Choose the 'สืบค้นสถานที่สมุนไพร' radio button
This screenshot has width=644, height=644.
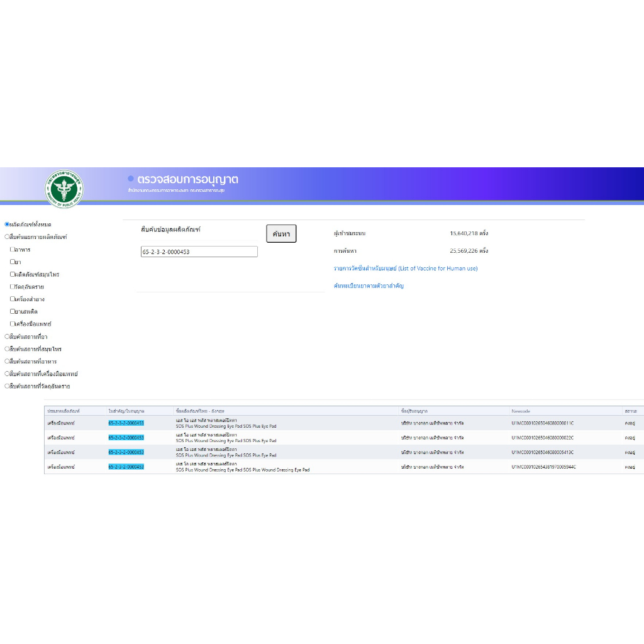coord(7,348)
